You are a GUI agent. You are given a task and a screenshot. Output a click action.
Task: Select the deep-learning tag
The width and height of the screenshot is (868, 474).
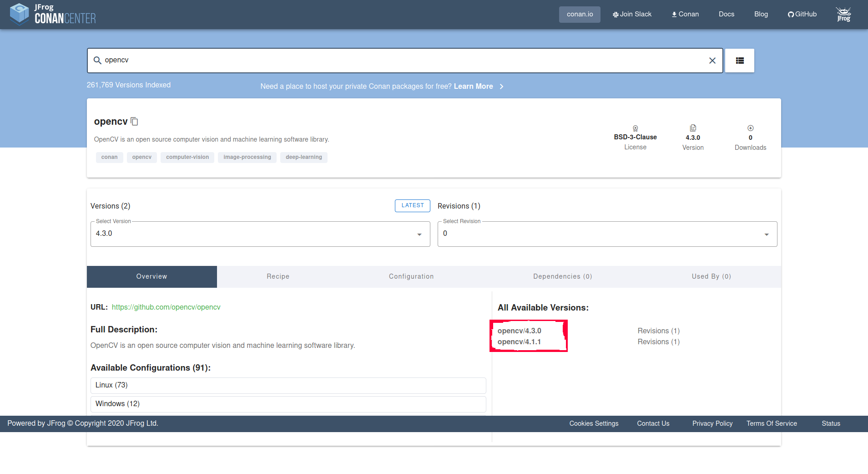click(303, 157)
